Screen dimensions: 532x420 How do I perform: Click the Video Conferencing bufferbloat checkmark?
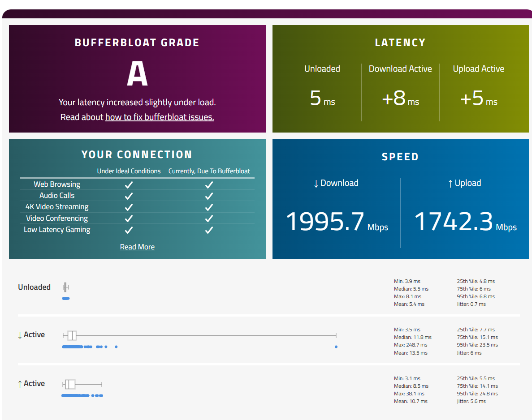point(209,219)
